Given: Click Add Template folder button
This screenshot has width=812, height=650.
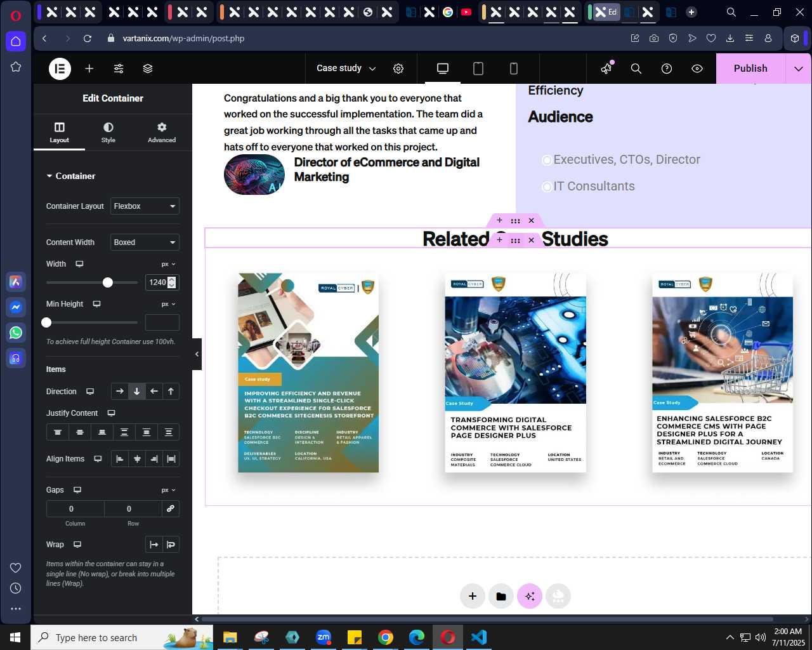Looking at the screenshot, I should (x=501, y=596).
